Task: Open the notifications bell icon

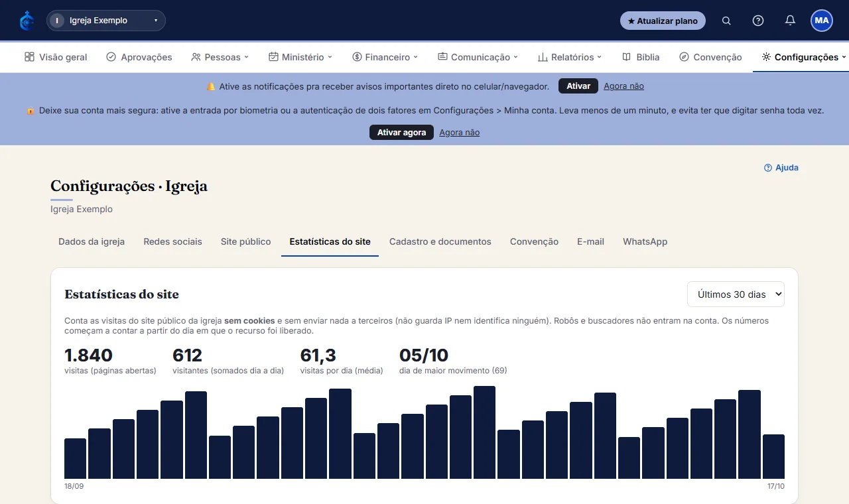Action: (x=790, y=21)
